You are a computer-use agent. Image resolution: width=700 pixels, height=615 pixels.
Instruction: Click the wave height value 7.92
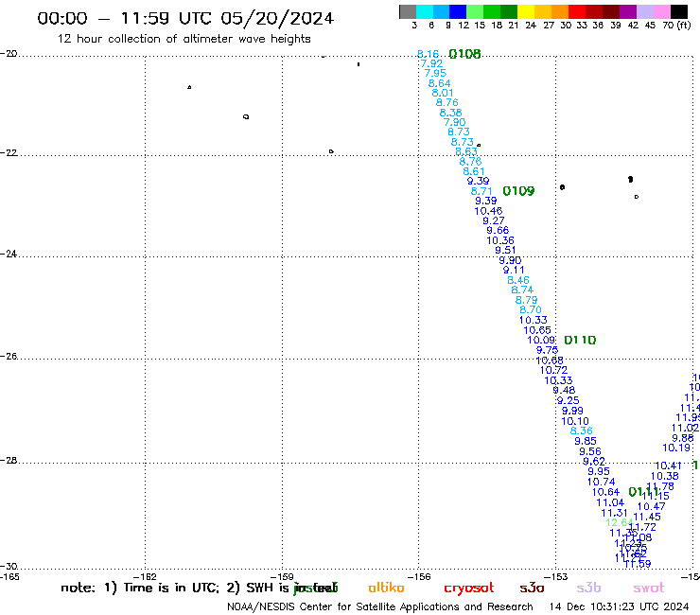tap(431, 64)
